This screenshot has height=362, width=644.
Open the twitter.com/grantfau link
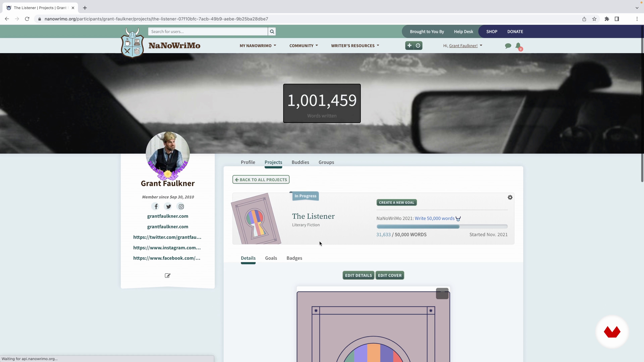(167, 237)
